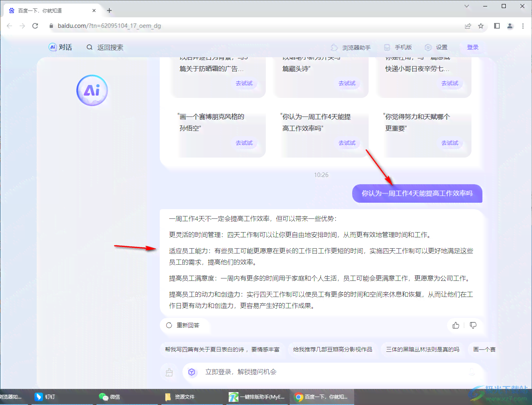Screen dimensions: 532x405
Task: Open the tab search chevron
Action: tap(467, 6)
